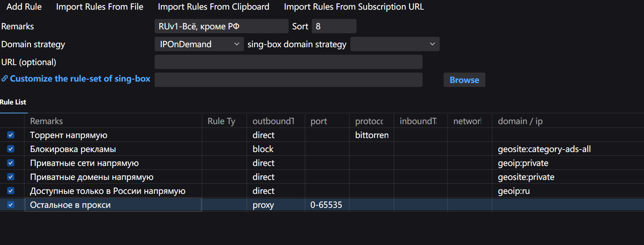The height and width of the screenshot is (245, 644).
Task: Uncheck the Торрент напрямую rule checkbox
Action: click(11, 135)
